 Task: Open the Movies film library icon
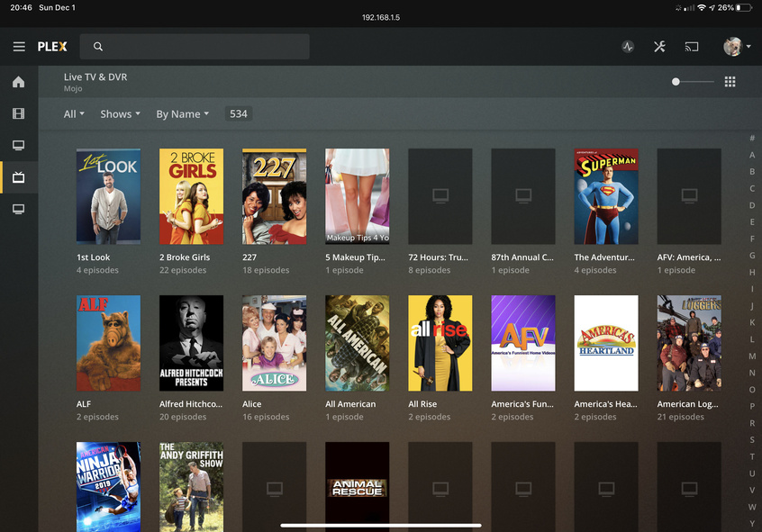coord(19,113)
